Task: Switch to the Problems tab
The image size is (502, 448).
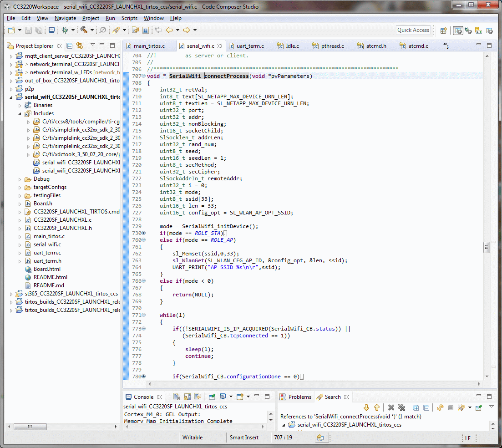Action: (x=299, y=397)
